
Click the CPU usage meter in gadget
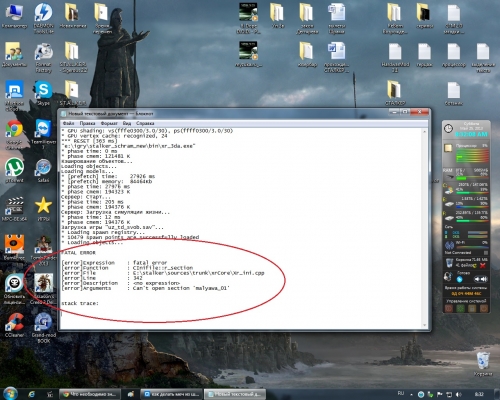tap(472, 156)
